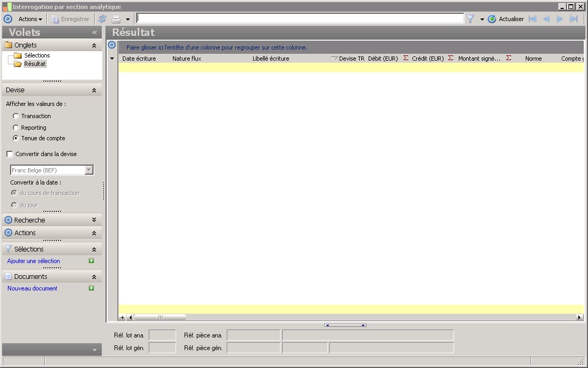The image size is (588, 368).
Task: Select the Tenue de compte radio button
Action: [x=15, y=138]
